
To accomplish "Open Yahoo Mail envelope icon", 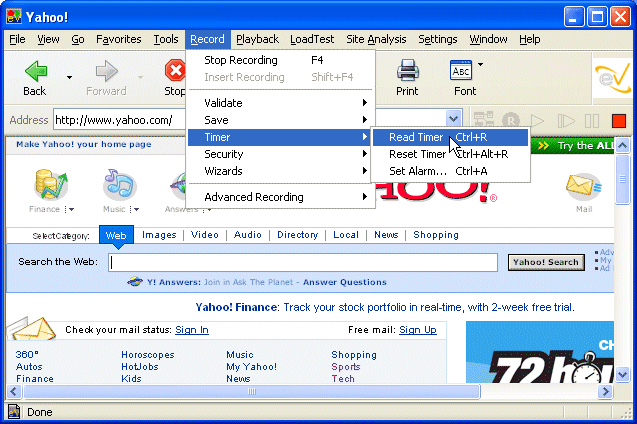I will click(x=583, y=186).
